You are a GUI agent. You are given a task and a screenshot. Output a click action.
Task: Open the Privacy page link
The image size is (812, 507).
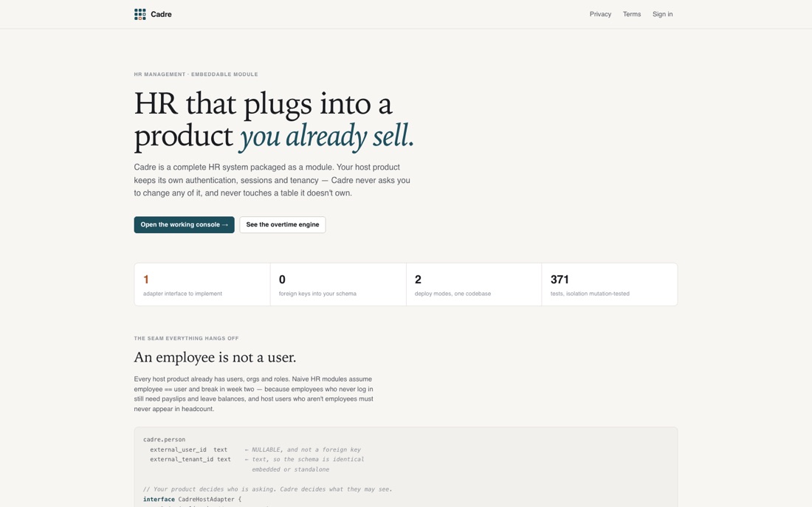(600, 14)
